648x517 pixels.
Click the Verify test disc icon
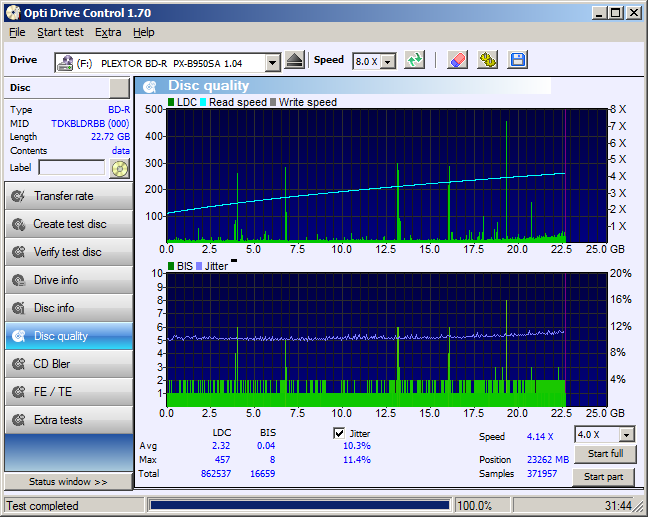pos(18,252)
